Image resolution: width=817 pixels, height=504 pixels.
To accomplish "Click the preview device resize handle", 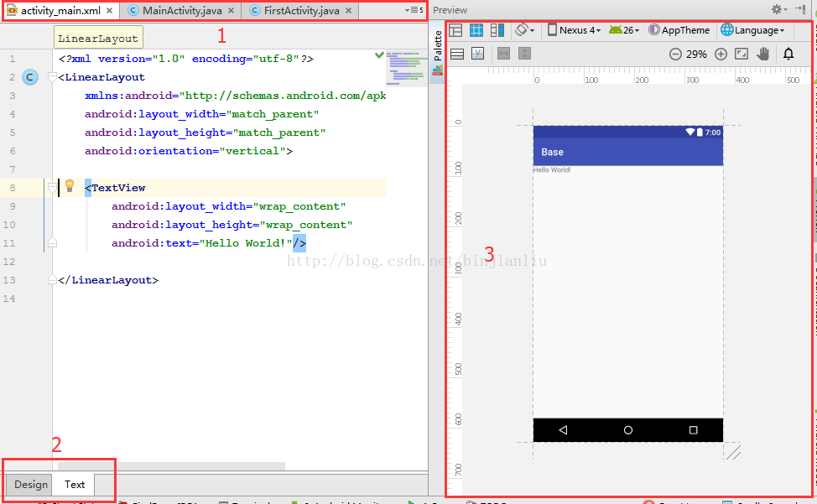I will click(734, 453).
